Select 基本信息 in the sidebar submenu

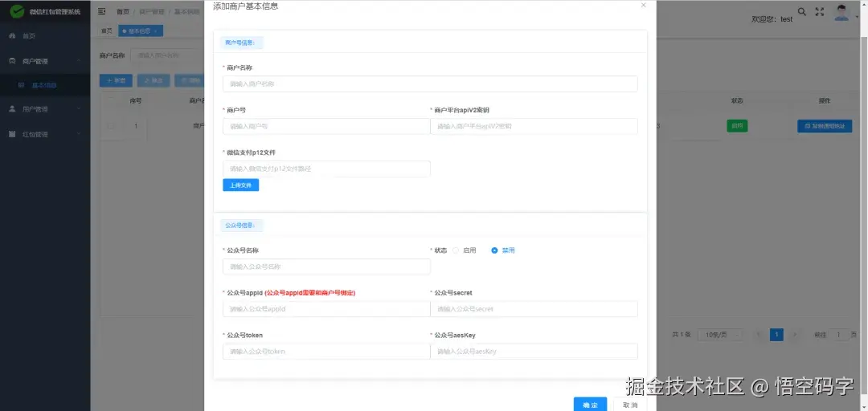pyautogui.click(x=45, y=85)
